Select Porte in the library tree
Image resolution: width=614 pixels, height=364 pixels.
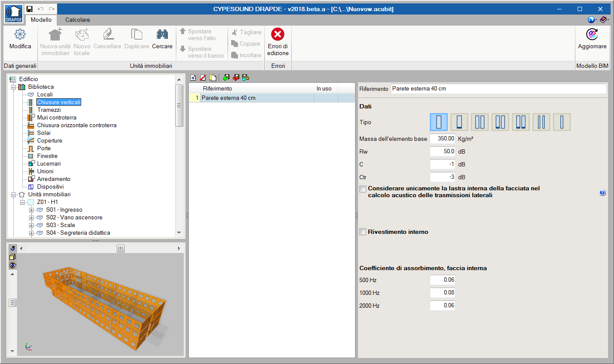(44, 149)
